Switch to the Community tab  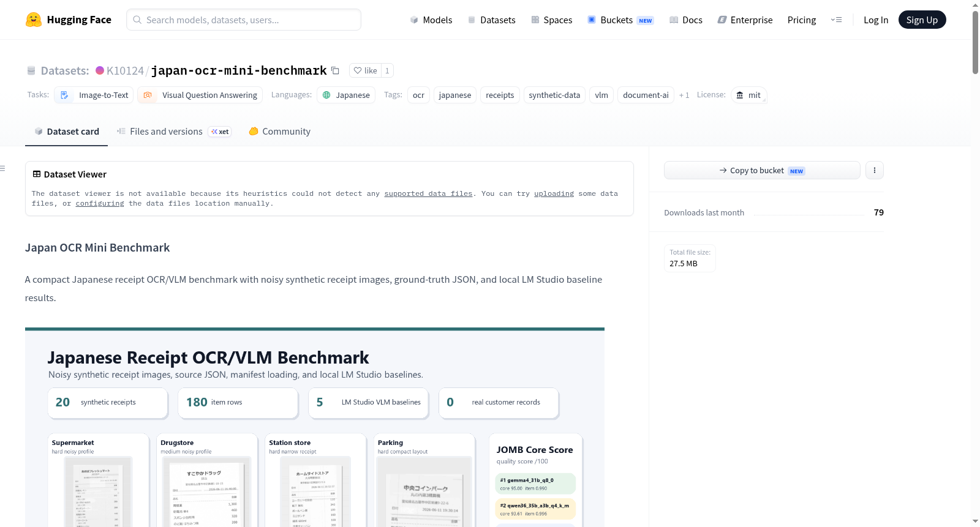[279, 132]
